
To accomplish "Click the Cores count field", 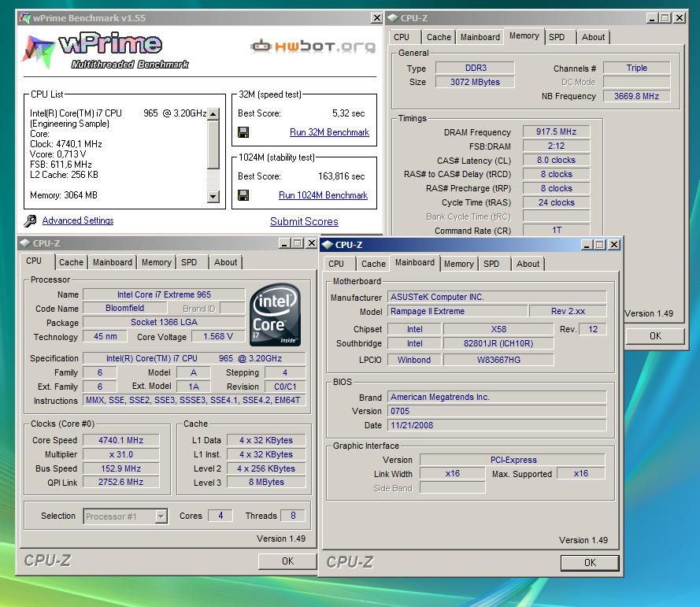I will (x=220, y=516).
